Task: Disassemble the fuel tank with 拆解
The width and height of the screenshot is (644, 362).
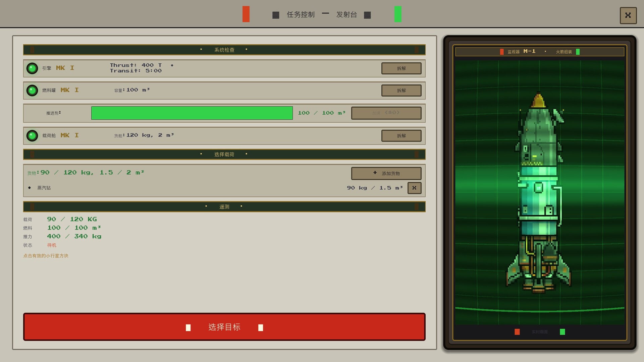Action: tap(401, 90)
